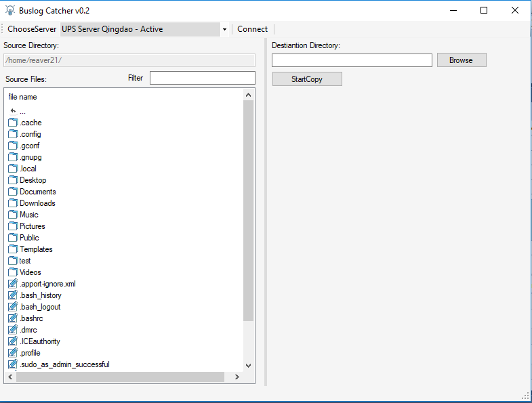Select the 'Downloads' entry name
Image resolution: width=532 pixels, height=403 pixels.
point(37,203)
